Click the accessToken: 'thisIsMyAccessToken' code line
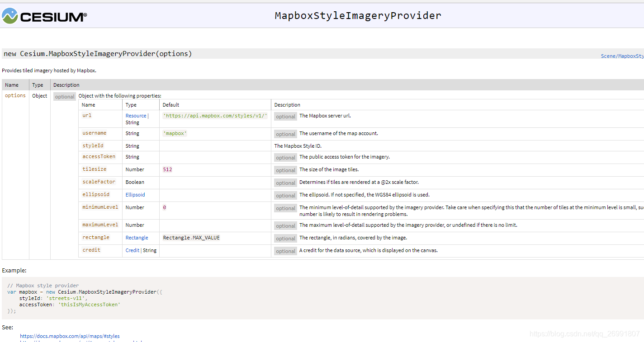 tap(70, 305)
